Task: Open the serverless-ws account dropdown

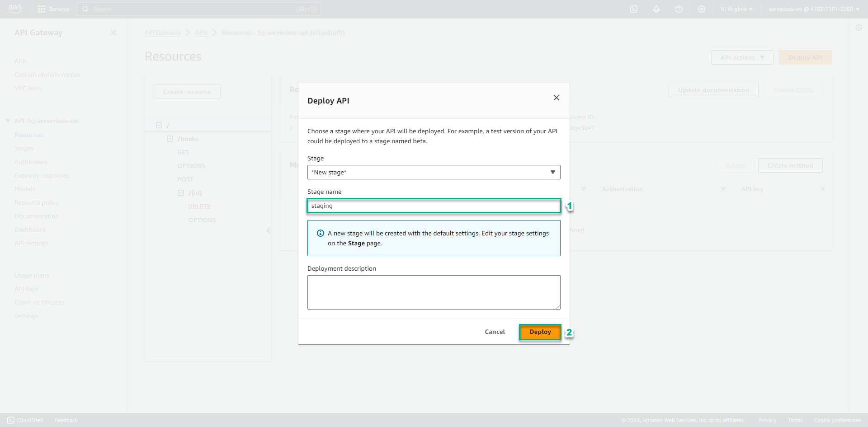Action: click(814, 9)
